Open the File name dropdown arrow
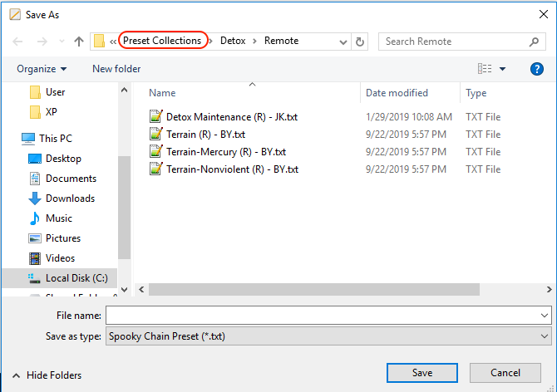The height and width of the screenshot is (392, 557). (x=545, y=316)
